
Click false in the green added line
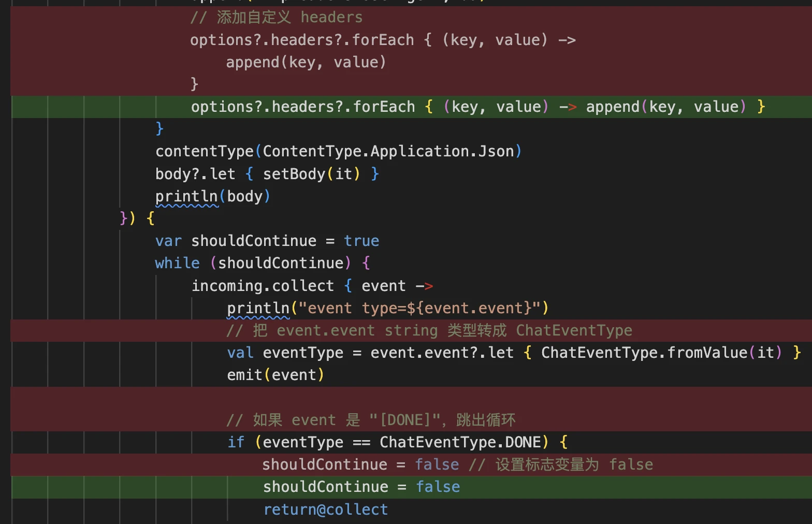(x=438, y=487)
